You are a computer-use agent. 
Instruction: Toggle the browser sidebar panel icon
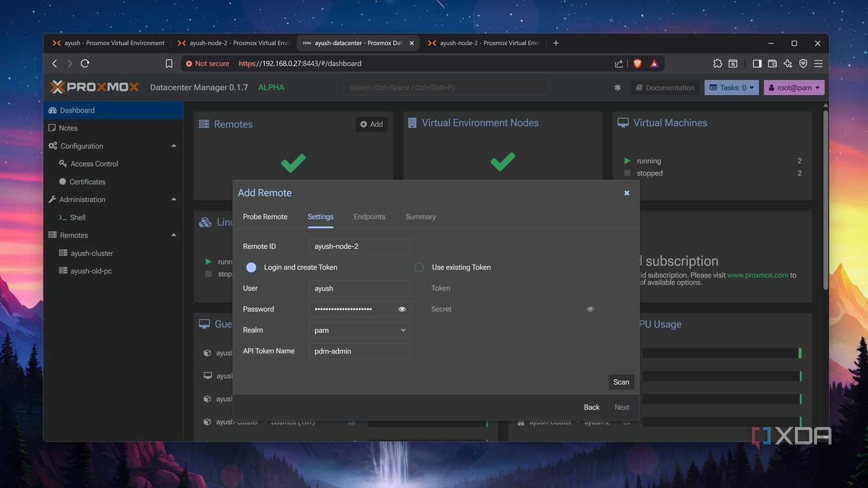(x=757, y=64)
